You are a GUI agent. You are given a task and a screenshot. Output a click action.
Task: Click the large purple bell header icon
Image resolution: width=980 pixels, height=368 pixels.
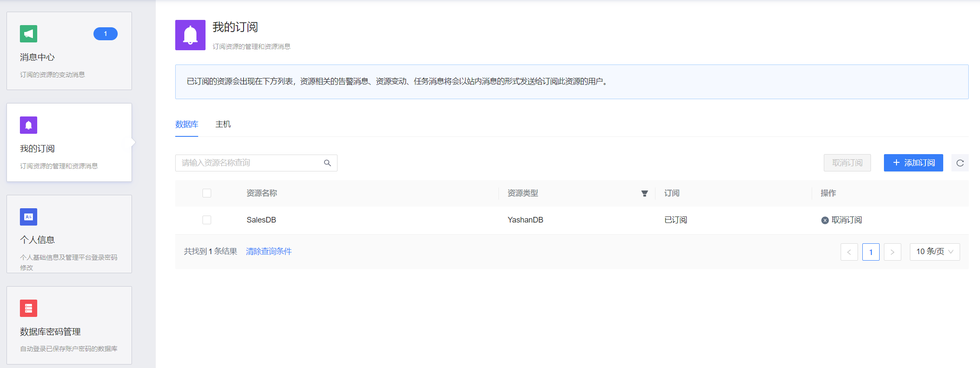coord(190,35)
